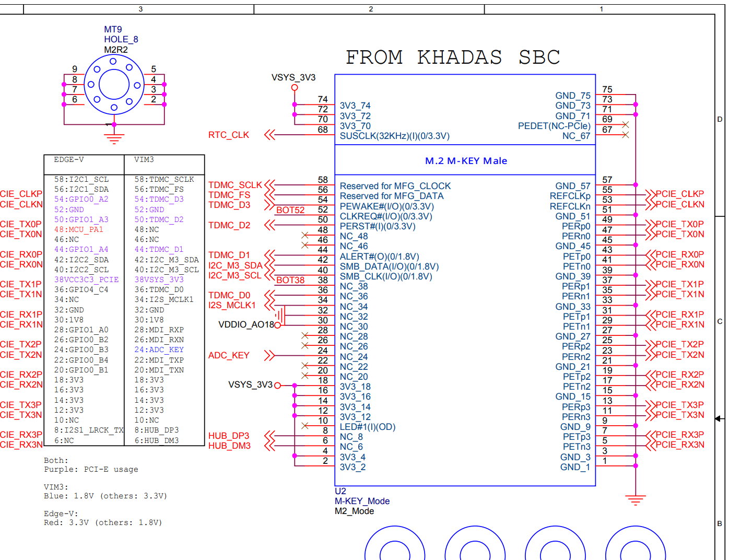Image resolution: width=752 pixels, height=560 pixels.
Task: Click the border arrow marker on right edge
Action: tap(719, 418)
